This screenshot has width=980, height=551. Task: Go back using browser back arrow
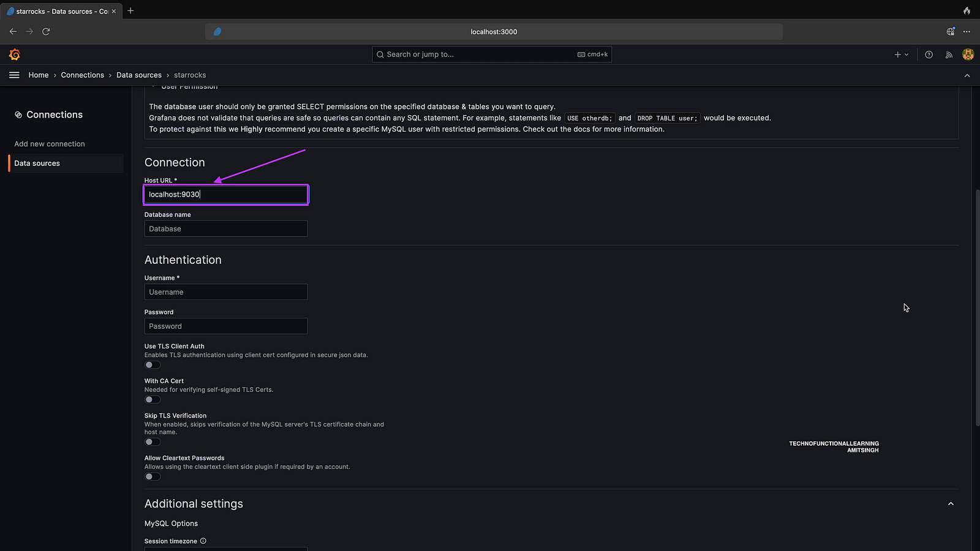pyautogui.click(x=13, y=32)
